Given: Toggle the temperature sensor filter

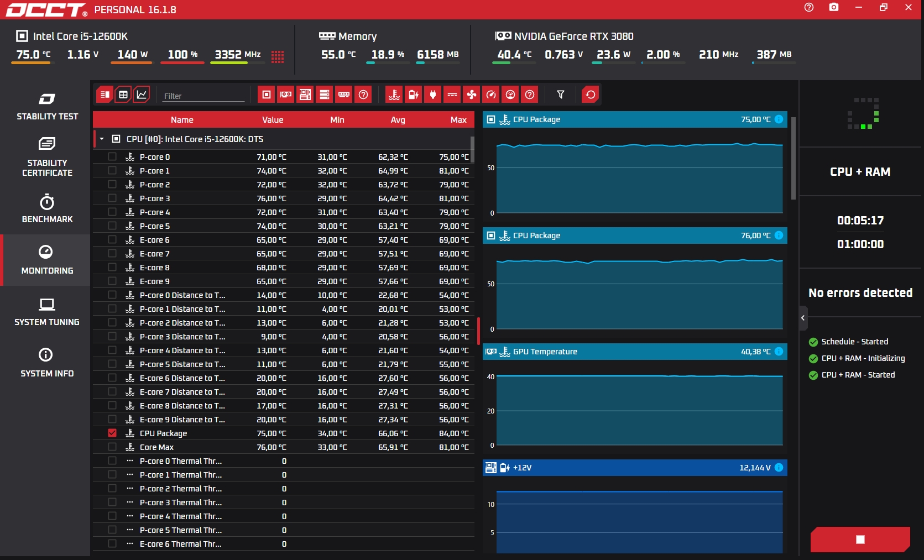Looking at the screenshot, I should tap(394, 95).
